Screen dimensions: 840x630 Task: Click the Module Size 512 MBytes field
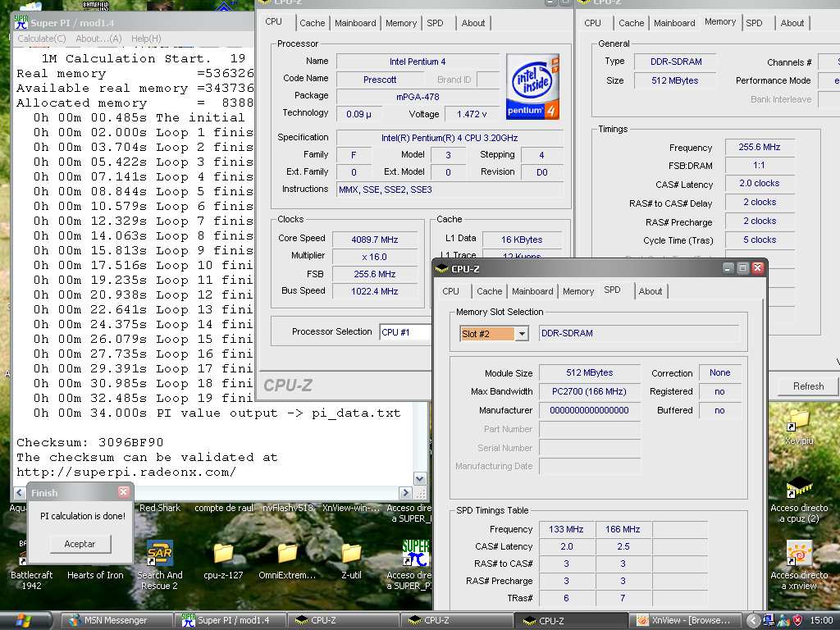click(589, 373)
